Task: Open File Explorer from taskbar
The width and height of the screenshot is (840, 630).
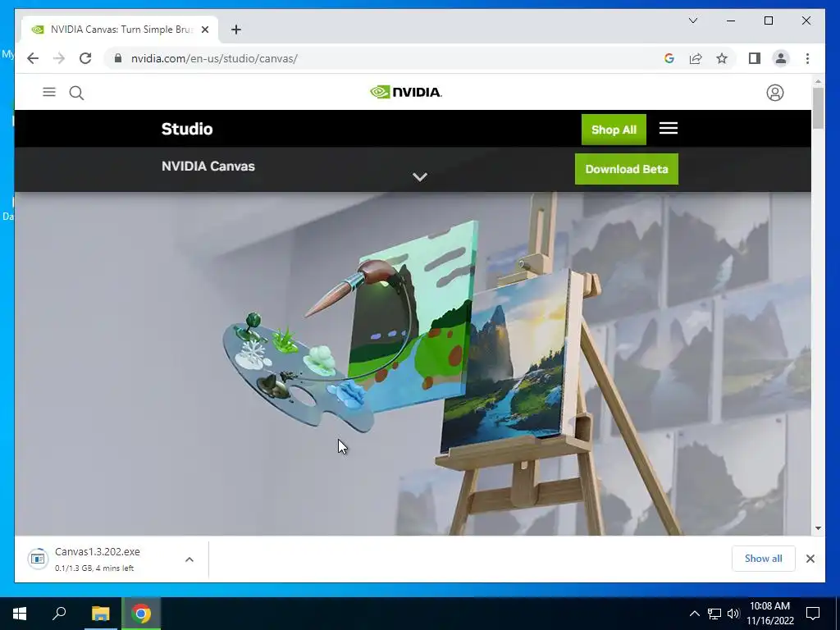Action: coord(100,614)
